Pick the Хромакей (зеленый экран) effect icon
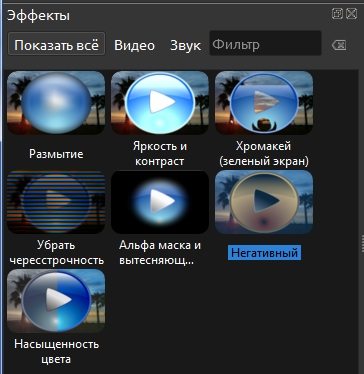This screenshot has height=374, width=364. 264,103
